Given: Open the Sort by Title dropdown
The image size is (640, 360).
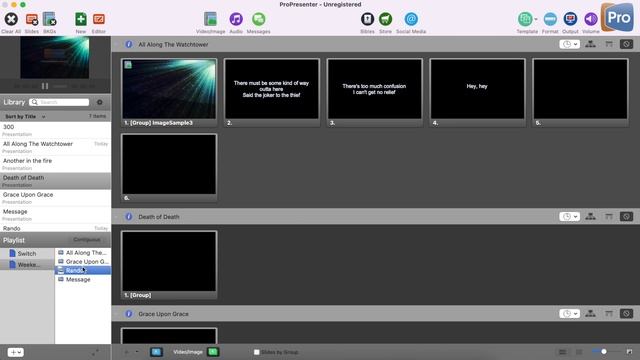Looking at the screenshot, I should click(x=25, y=117).
